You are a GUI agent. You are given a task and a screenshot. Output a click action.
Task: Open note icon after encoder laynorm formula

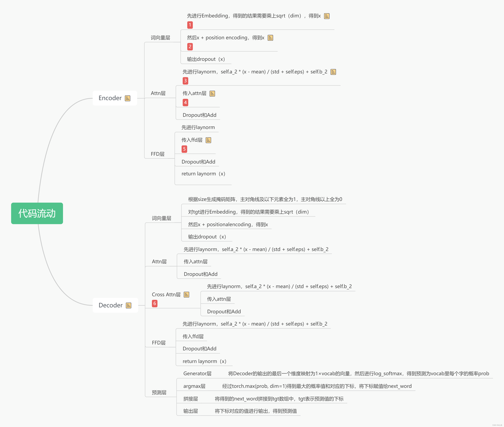click(x=333, y=72)
